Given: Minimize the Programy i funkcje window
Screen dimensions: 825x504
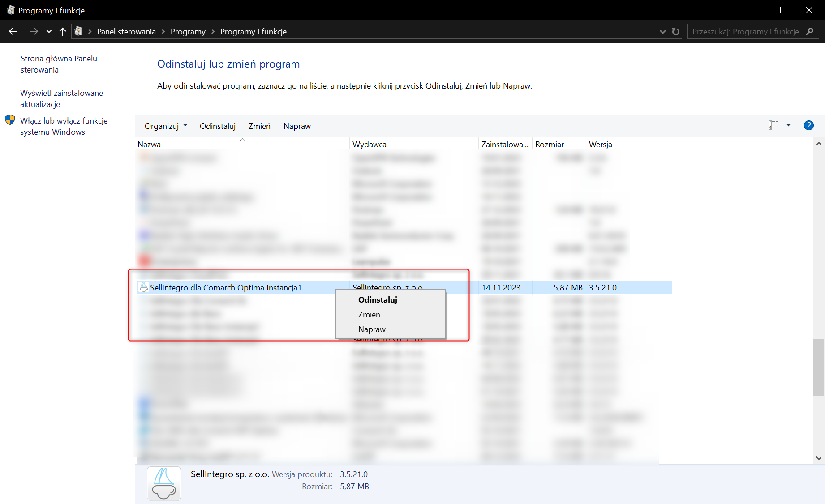Looking at the screenshot, I should [x=747, y=10].
